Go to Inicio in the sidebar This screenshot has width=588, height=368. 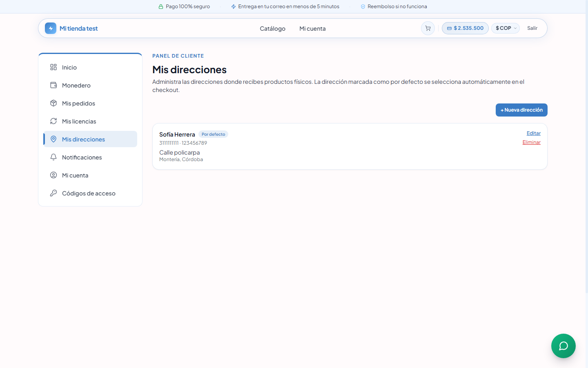90,67
